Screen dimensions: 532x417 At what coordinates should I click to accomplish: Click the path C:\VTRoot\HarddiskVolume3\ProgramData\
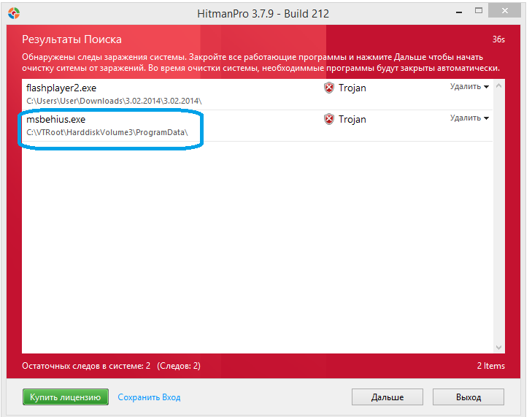coord(107,132)
